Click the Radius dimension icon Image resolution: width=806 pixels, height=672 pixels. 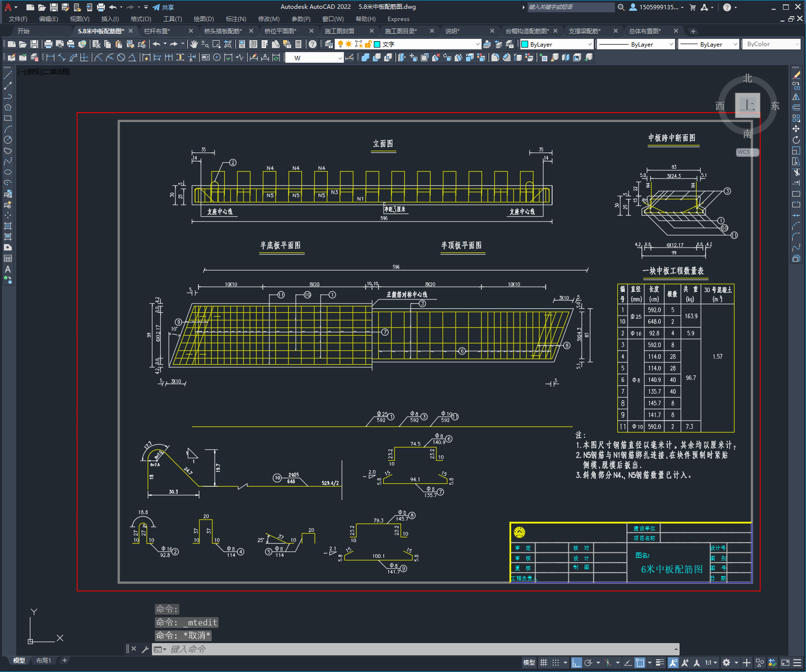98,57
